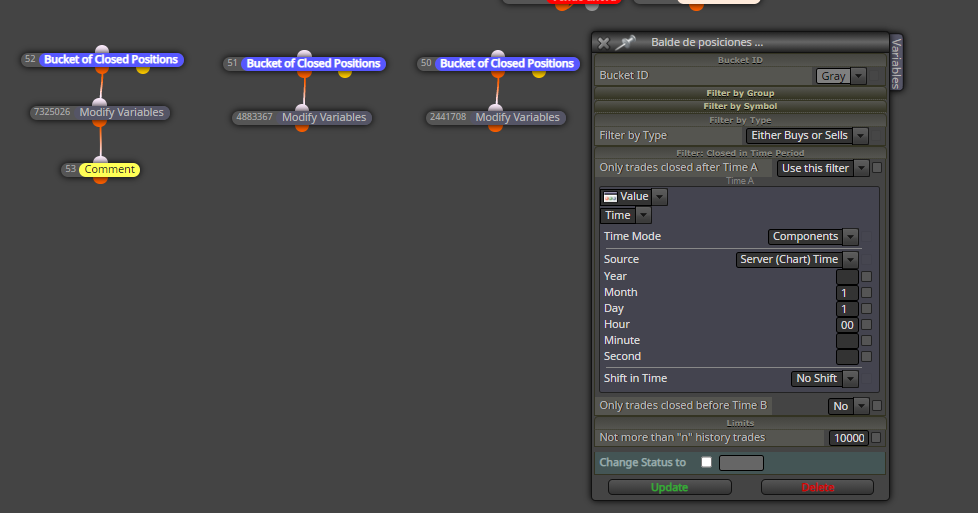Image resolution: width=978 pixels, height=513 pixels.
Task: Select block 52 Bucket of Closed Positions
Action: click(111, 60)
